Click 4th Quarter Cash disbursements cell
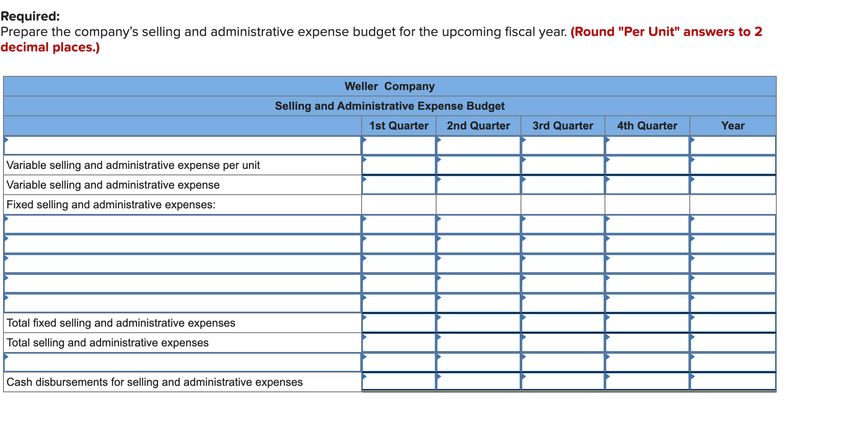 [647, 382]
